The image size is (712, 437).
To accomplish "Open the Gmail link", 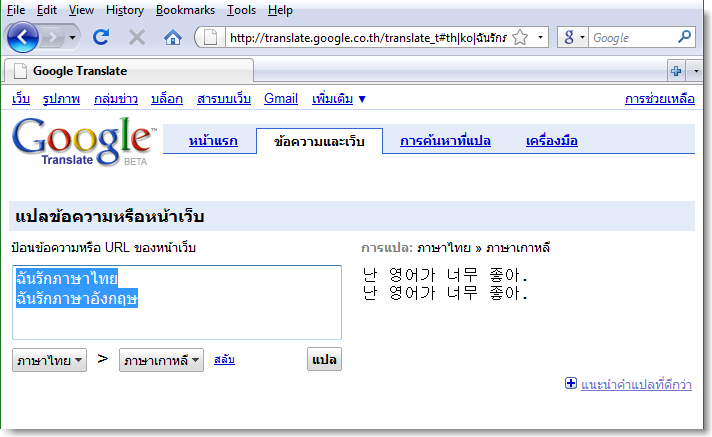I will pyautogui.click(x=281, y=99).
